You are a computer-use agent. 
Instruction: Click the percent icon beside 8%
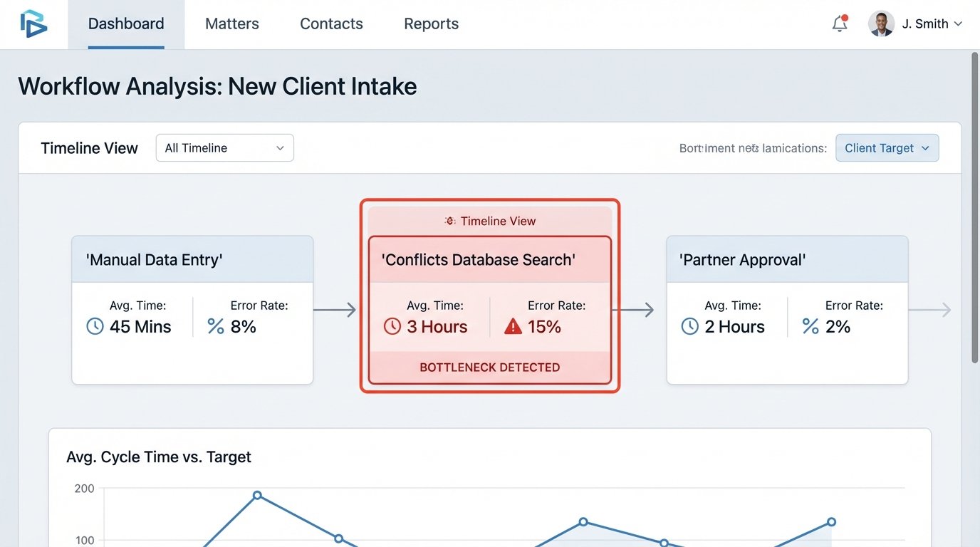[216, 326]
